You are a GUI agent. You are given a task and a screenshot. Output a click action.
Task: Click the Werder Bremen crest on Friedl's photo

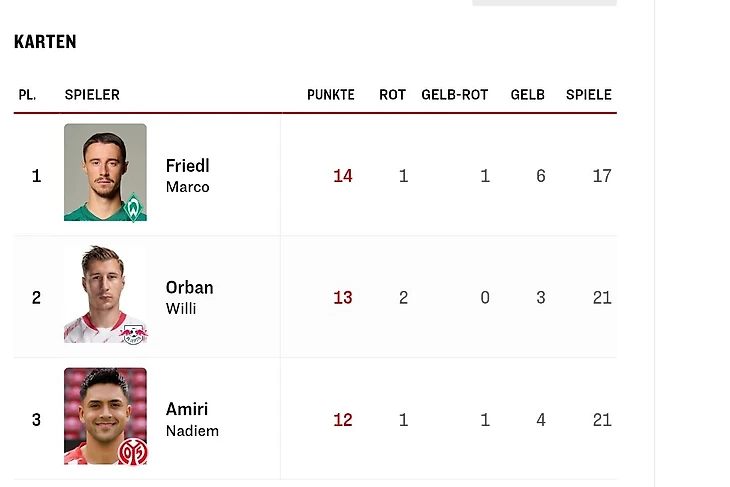[133, 207]
